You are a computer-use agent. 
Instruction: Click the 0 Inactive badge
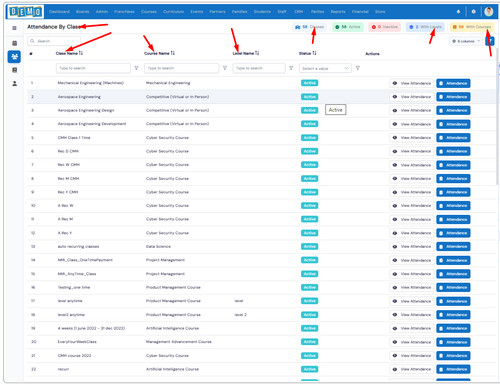385,27
